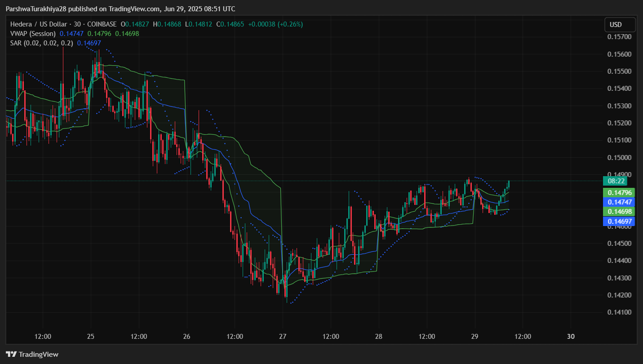This screenshot has height=364, width=643.
Task: Click the SAR (0.02, 0.02, 0.2) indicator label
Action: click(x=42, y=43)
